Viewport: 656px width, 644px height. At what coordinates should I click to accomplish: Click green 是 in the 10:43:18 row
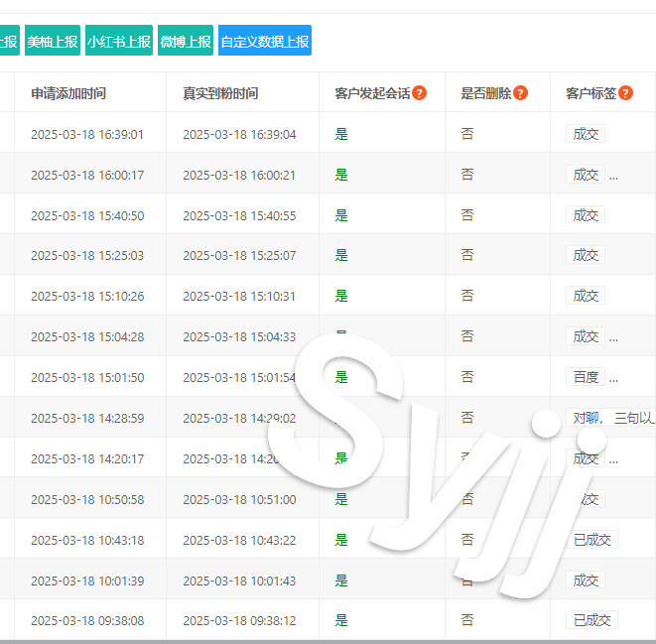pyautogui.click(x=341, y=540)
